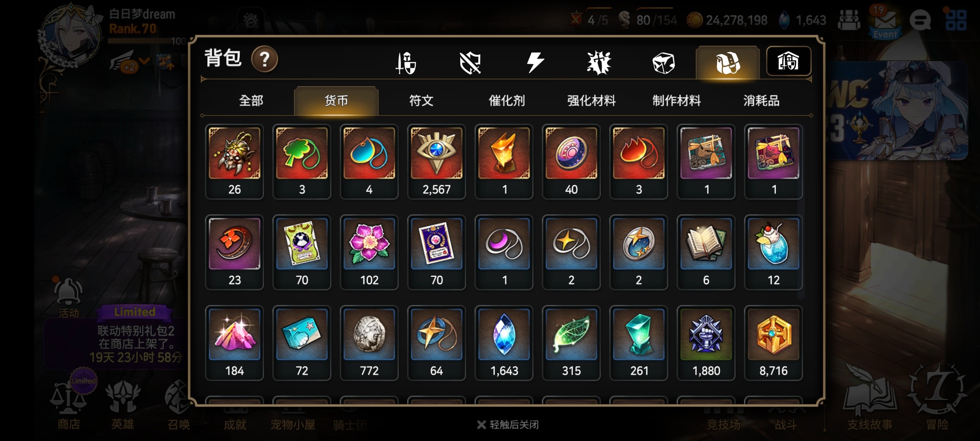
Task: Open the crossed-out shield category
Action: coord(470,63)
